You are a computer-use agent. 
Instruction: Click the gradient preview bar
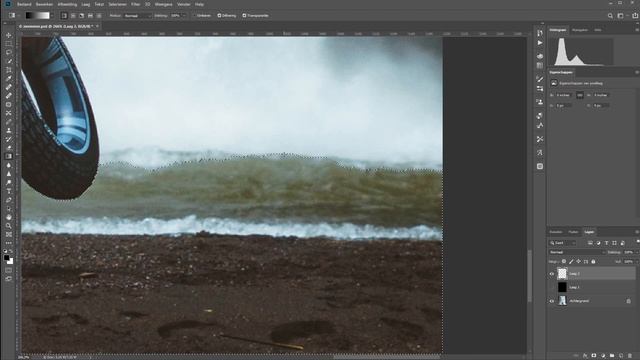point(37,16)
